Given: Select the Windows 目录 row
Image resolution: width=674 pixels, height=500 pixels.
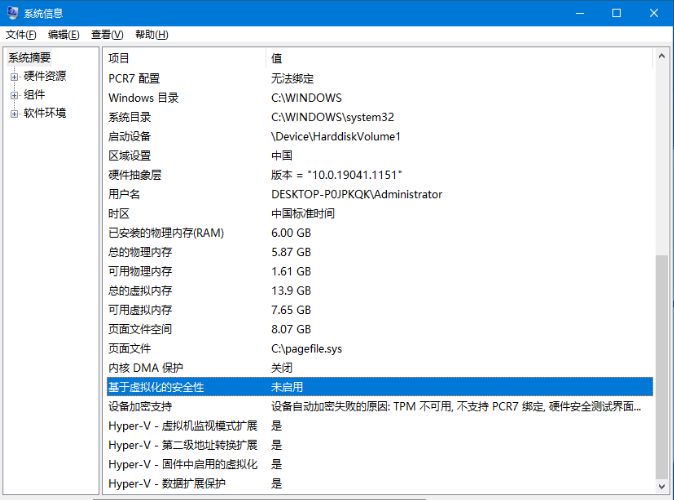Looking at the screenshot, I should click(x=380, y=98).
